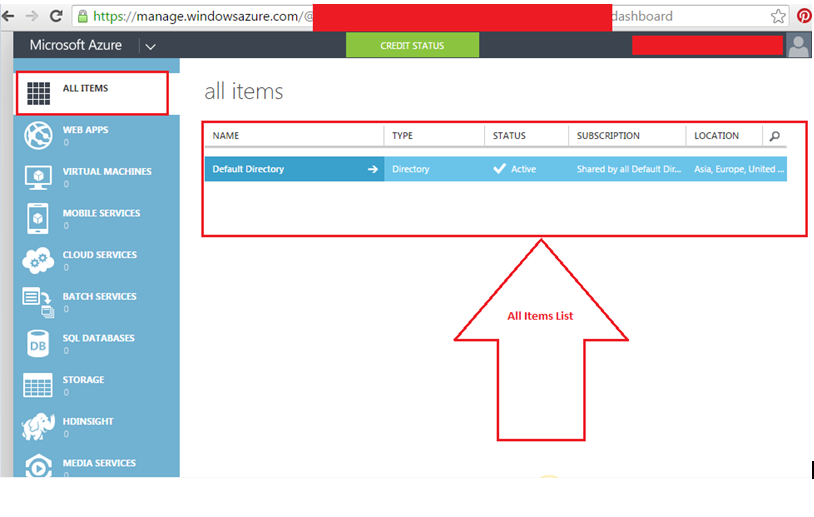Select the HDInsight elephant icon
This screenshot has height=517, width=814.
(38, 427)
